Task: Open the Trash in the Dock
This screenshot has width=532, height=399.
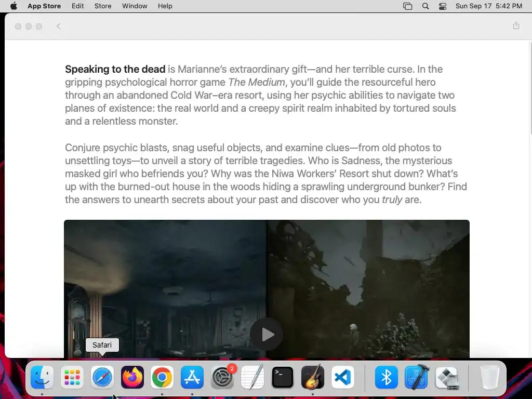Action: click(490, 377)
